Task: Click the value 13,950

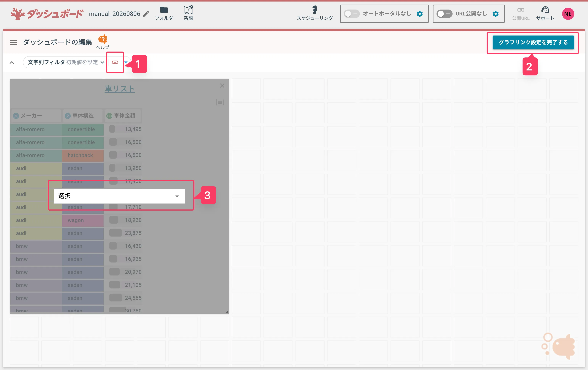Action: coord(133,168)
